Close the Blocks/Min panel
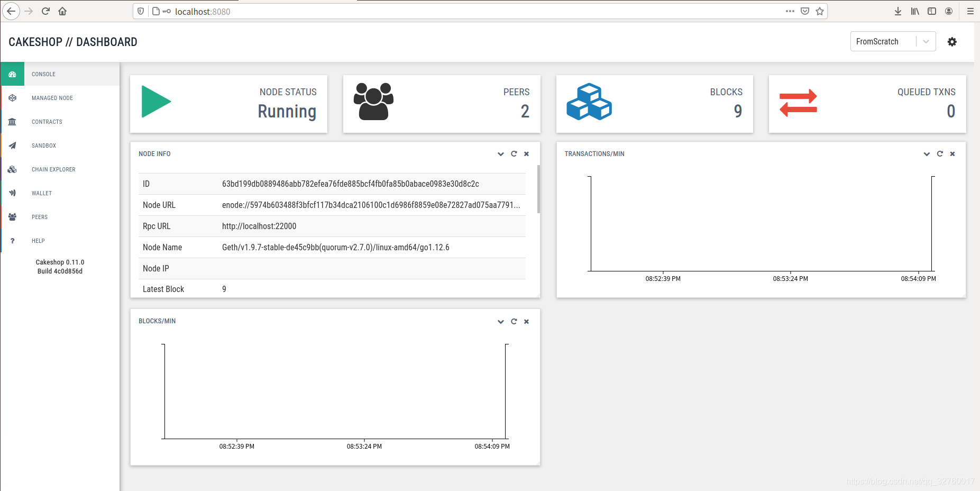 coord(526,322)
